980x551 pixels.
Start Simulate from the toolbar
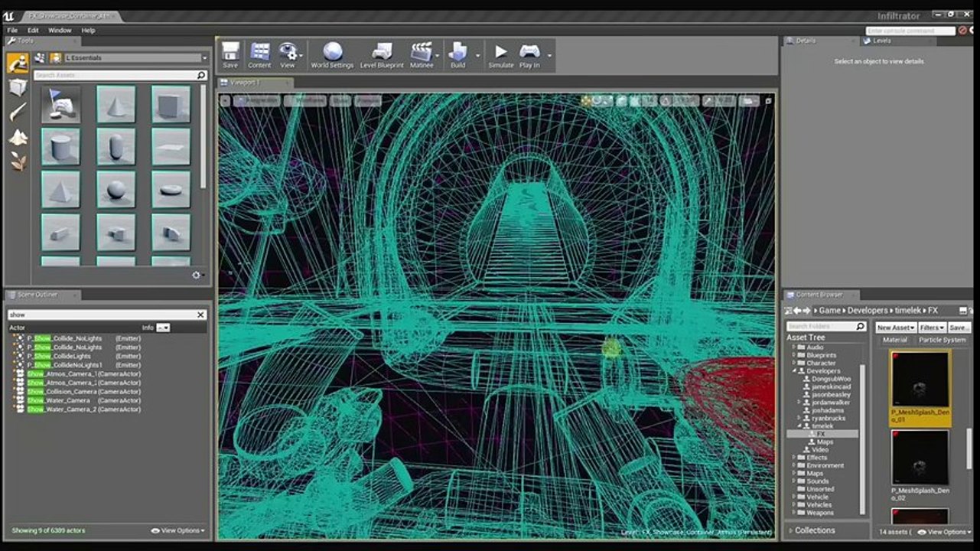(x=501, y=55)
